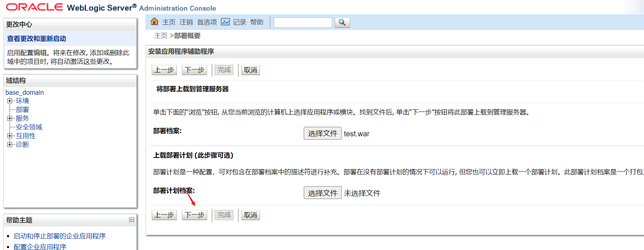Image resolution: width=644 pixels, height=250 pixels.
Task: Click 注销 to log out
Action: coord(186,22)
